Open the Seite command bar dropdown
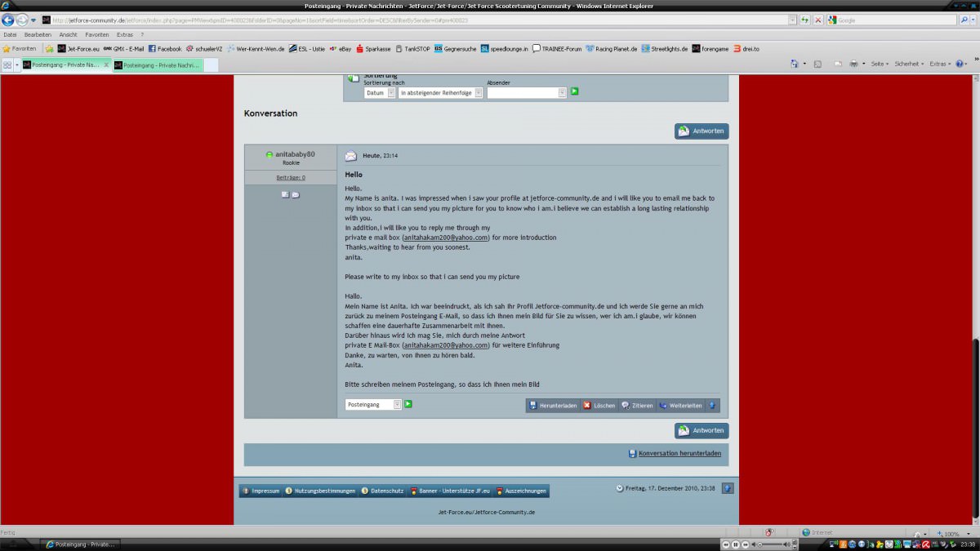 (880, 64)
